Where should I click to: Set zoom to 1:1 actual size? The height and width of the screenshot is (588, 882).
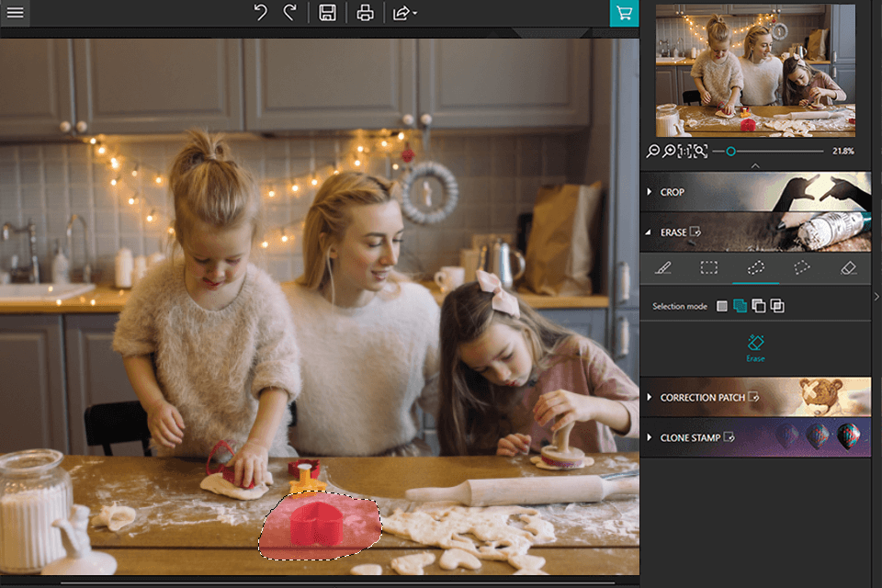(684, 151)
